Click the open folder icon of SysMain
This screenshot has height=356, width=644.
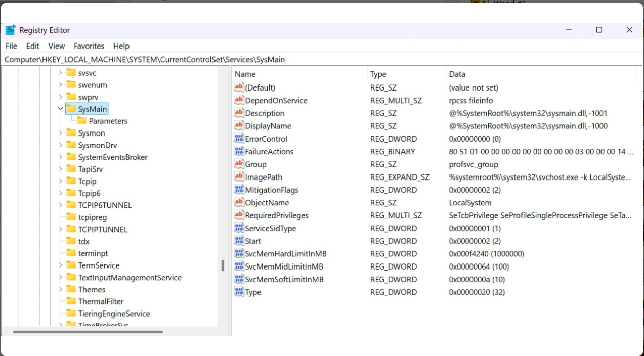(71, 109)
